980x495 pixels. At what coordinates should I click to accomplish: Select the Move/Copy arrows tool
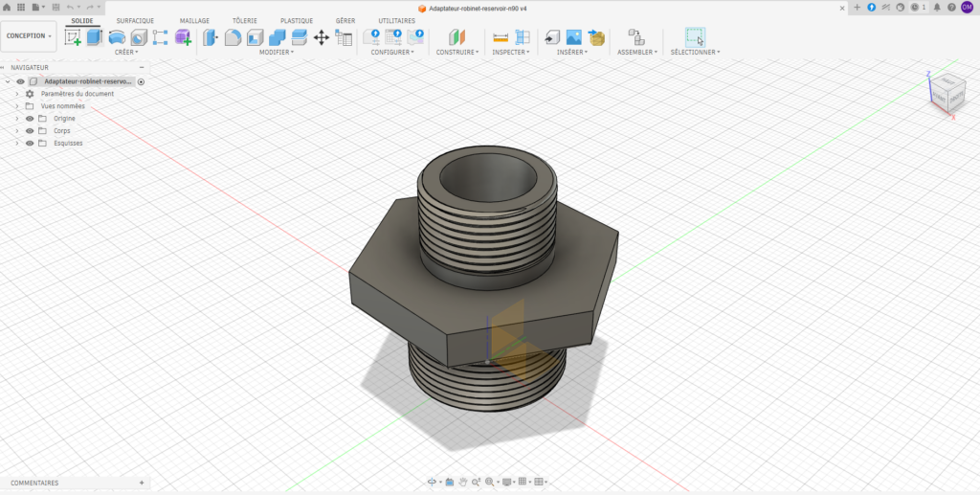pyautogui.click(x=322, y=37)
